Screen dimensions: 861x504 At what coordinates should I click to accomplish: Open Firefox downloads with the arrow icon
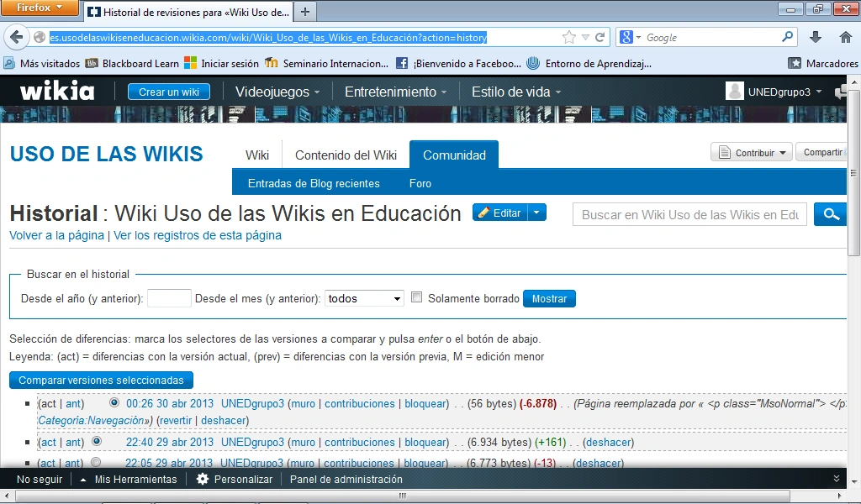coord(816,37)
